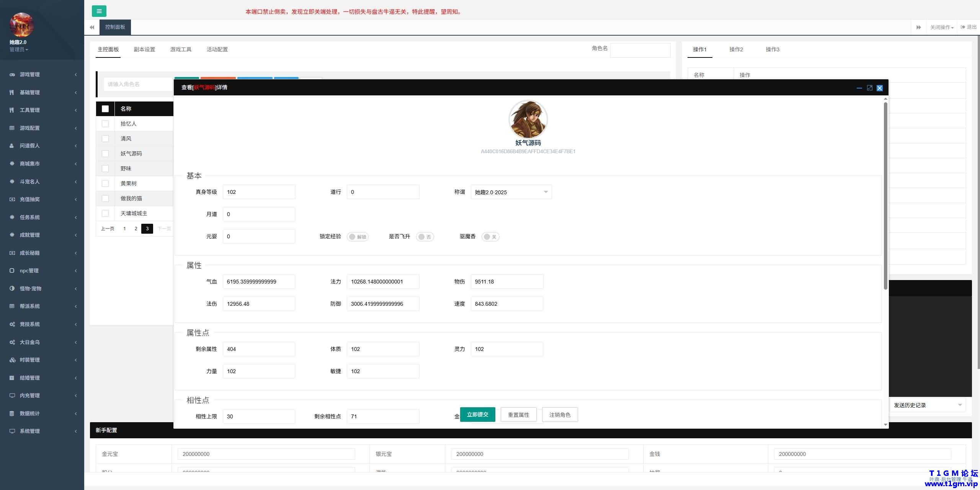This screenshot has width=980, height=490.
Task: Click the user icon beside 问道假人
Action: pos(12,146)
